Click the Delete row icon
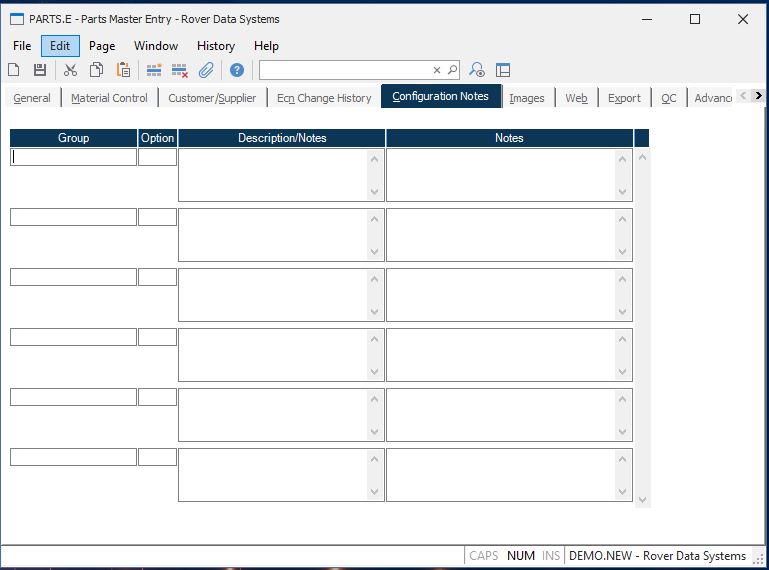This screenshot has width=769, height=570. pos(180,70)
